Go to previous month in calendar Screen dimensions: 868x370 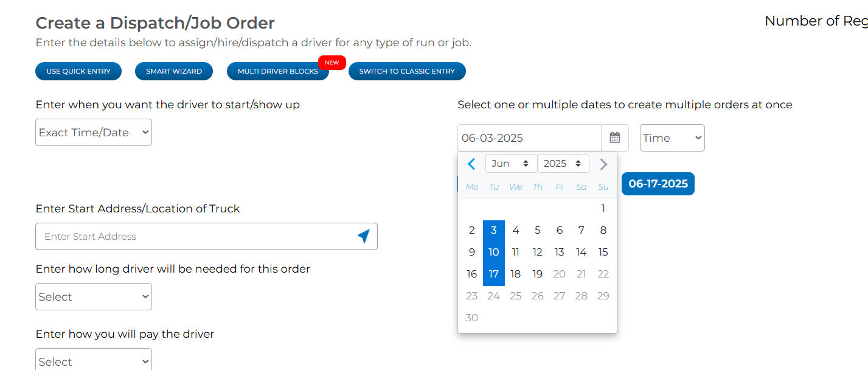click(471, 164)
